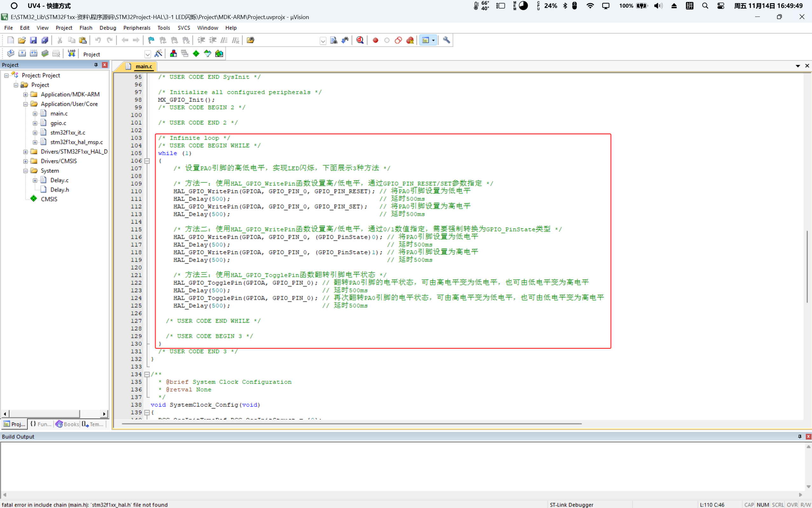
Task: Start the debug session icon
Action: [360, 40]
